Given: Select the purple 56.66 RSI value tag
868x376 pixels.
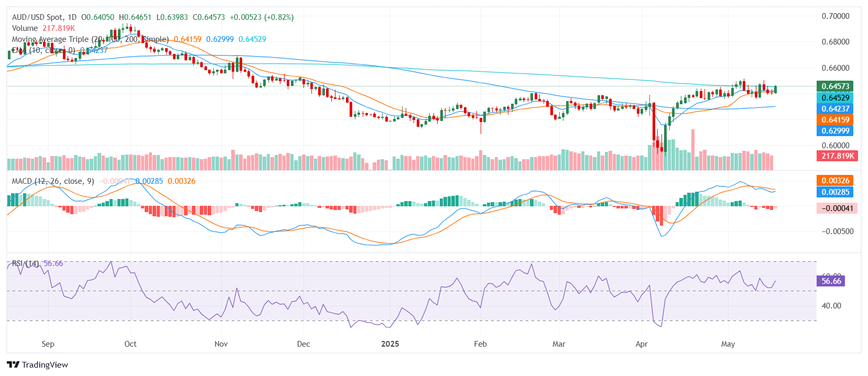Looking at the screenshot, I should point(831,281).
